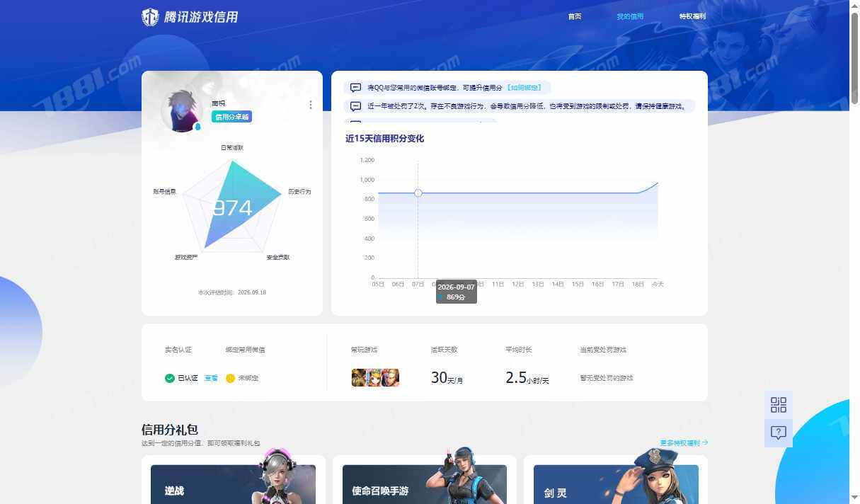Click the 信用分卓越 badge
This screenshot has width=860, height=504.
[x=231, y=117]
